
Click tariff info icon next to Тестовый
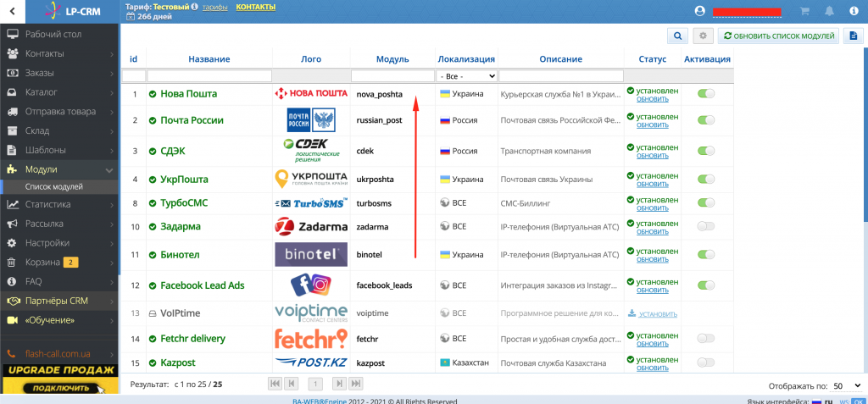pyautogui.click(x=194, y=7)
